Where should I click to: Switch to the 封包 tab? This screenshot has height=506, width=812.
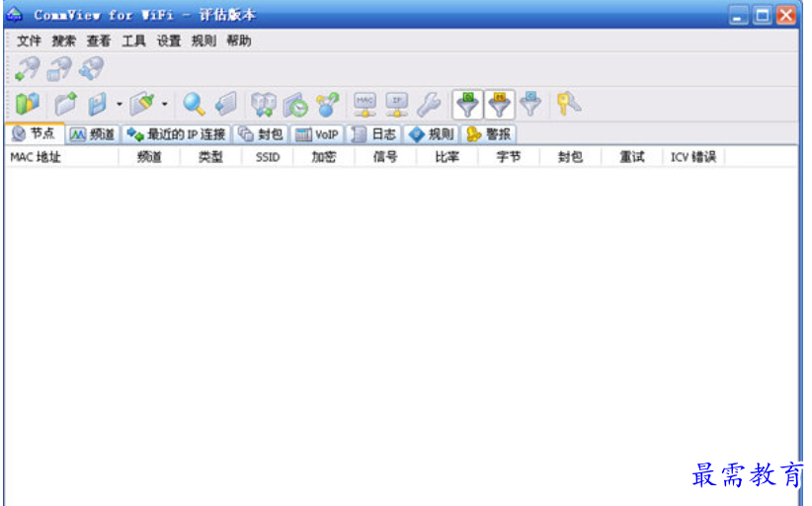[261, 134]
